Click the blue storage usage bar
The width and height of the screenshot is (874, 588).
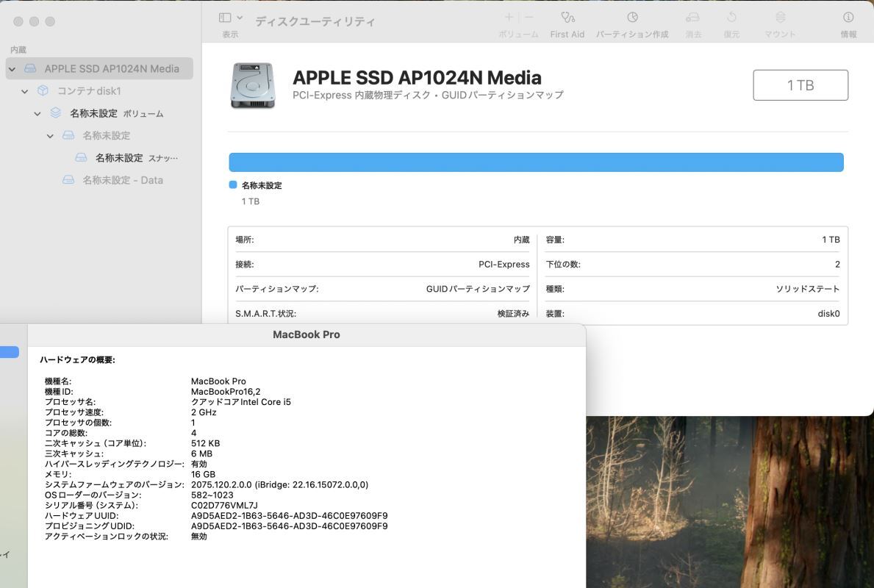pyautogui.click(x=536, y=162)
